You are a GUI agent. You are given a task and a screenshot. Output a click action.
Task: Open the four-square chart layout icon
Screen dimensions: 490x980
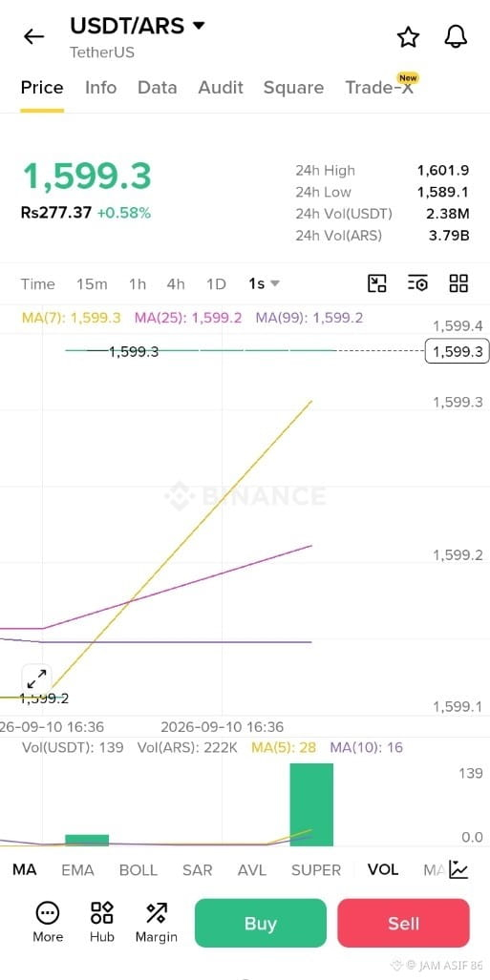click(x=458, y=283)
